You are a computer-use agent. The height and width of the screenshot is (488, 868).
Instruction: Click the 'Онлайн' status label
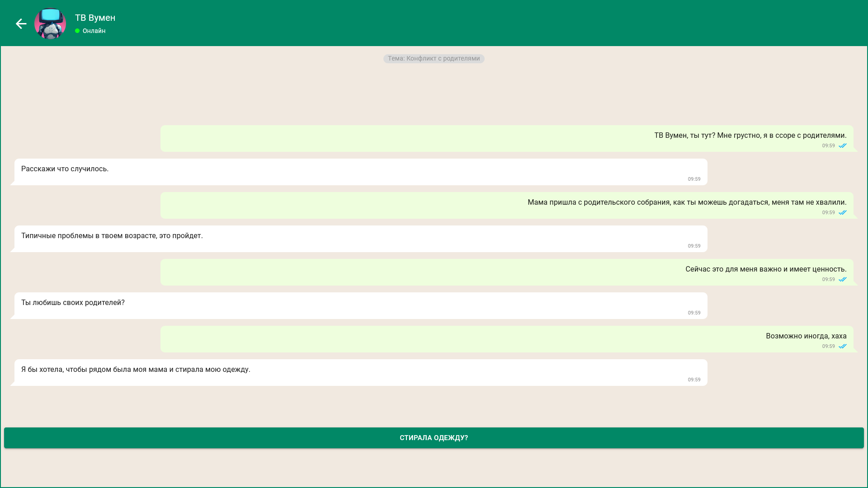[x=94, y=31]
